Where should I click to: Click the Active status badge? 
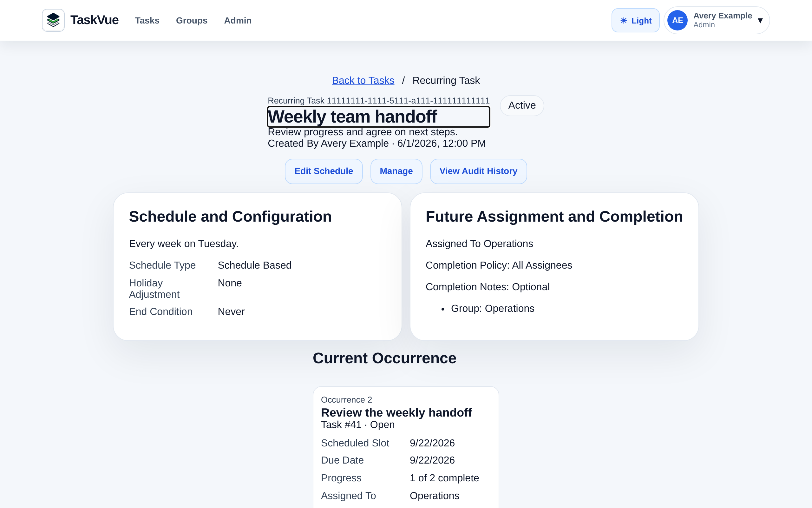(522, 105)
